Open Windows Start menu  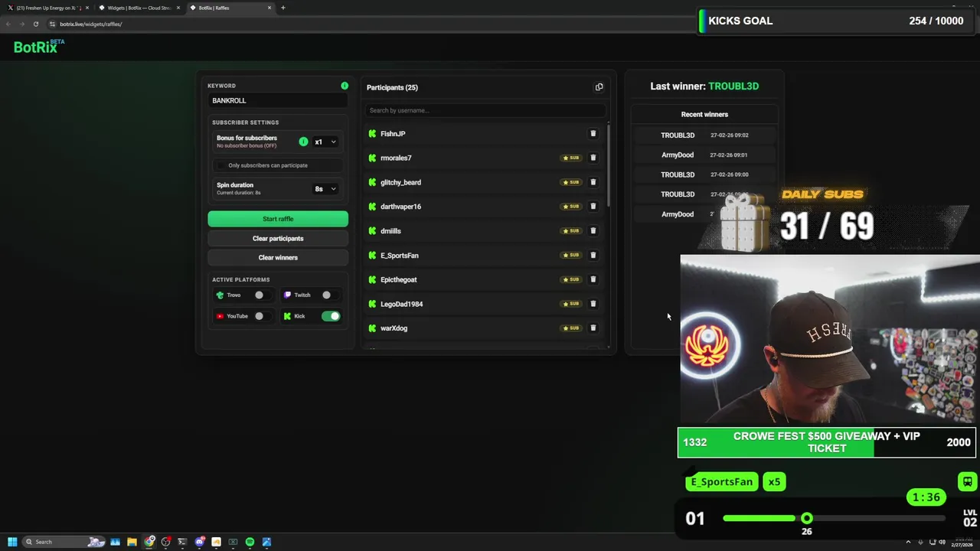click(12, 542)
